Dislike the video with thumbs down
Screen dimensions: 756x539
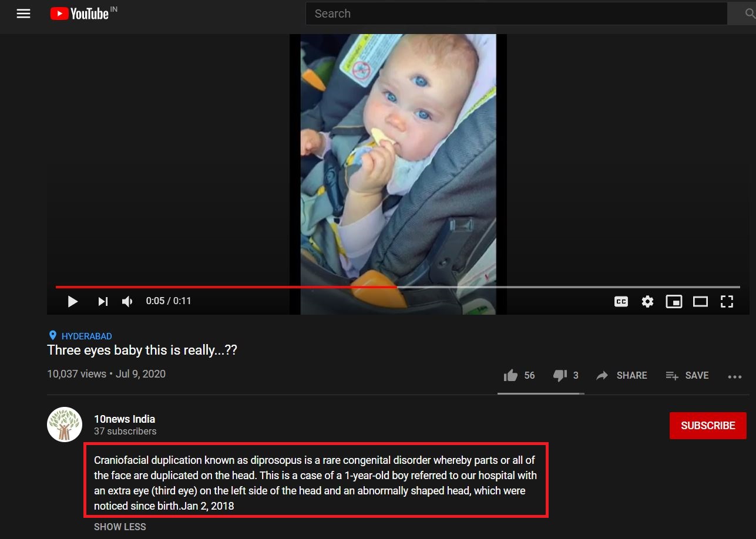[566, 375]
